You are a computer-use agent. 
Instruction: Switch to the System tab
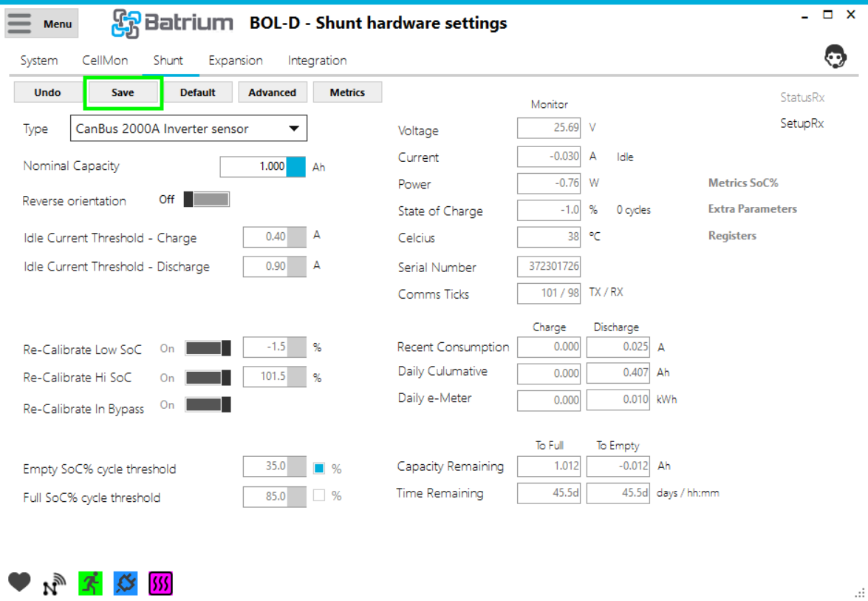(x=38, y=61)
